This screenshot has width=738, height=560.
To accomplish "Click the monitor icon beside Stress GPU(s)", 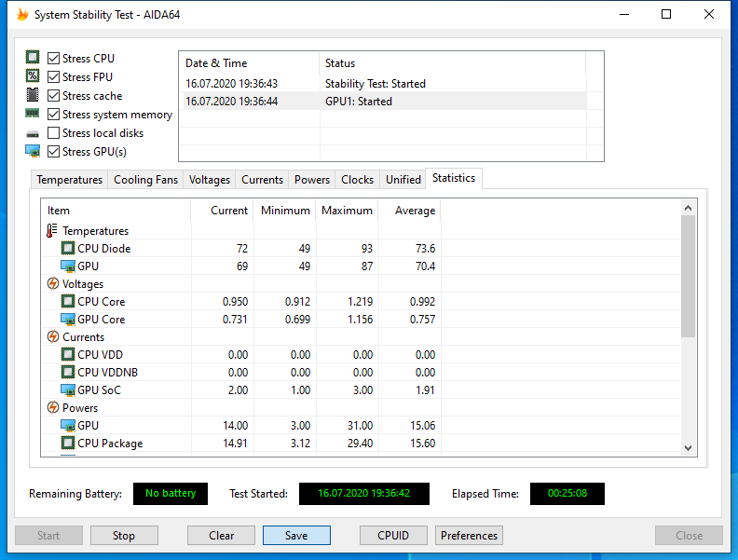I will click(33, 151).
